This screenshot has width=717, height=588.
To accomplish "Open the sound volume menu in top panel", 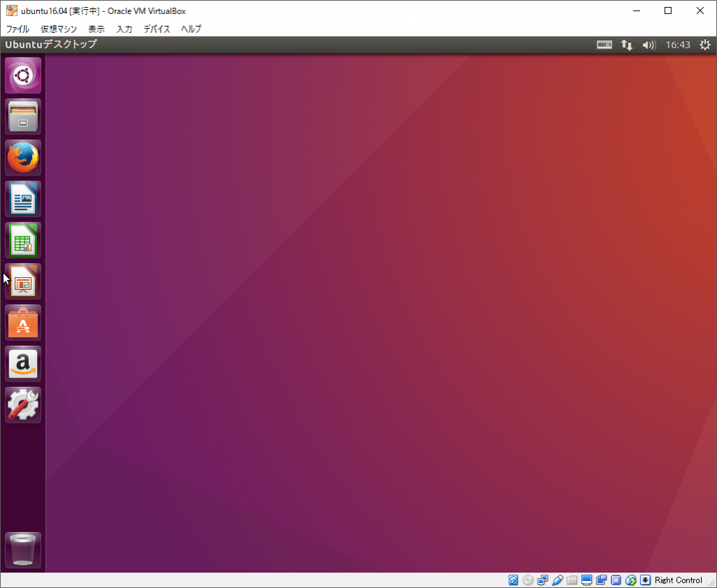I will (648, 44).
